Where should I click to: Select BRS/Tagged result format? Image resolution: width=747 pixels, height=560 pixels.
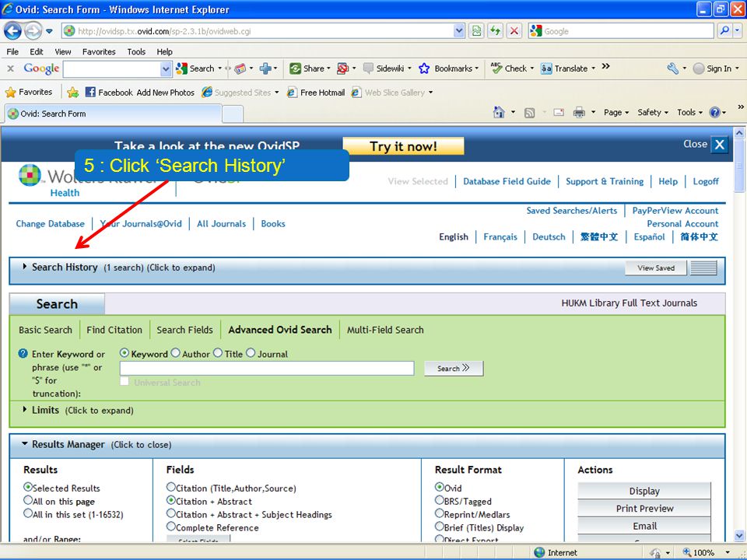coord(439,500)
